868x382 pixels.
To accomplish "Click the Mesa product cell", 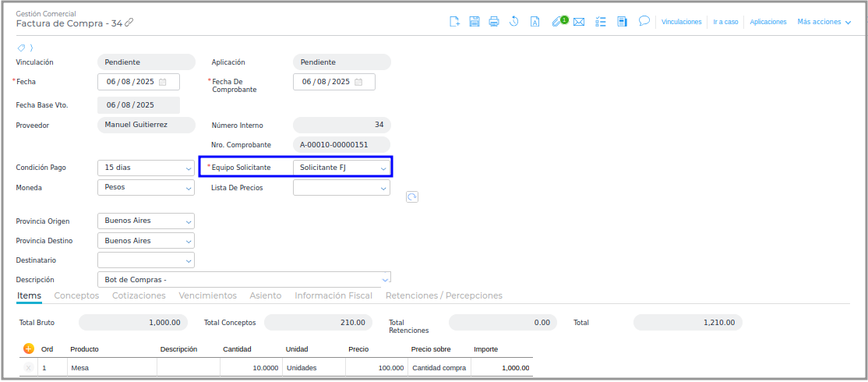I will (112, 368).
